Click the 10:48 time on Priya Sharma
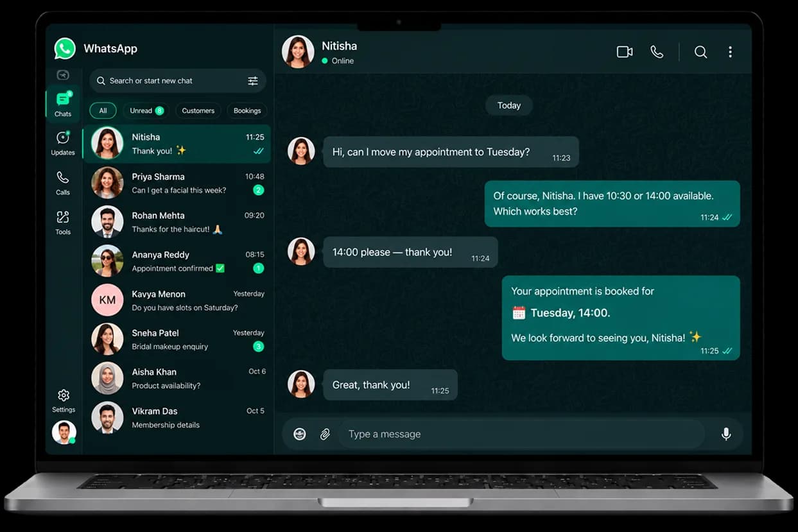The width and height of the screenshot is (798, 532). click(x=254, y=176)
